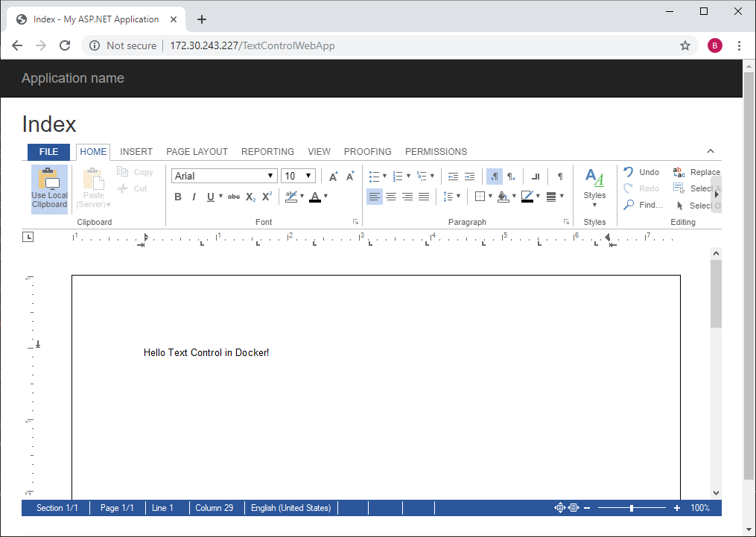Image resolution: width=756 pixels, height=537 pixels.
Task: Decrease paragraph indent
Action: 453,177
